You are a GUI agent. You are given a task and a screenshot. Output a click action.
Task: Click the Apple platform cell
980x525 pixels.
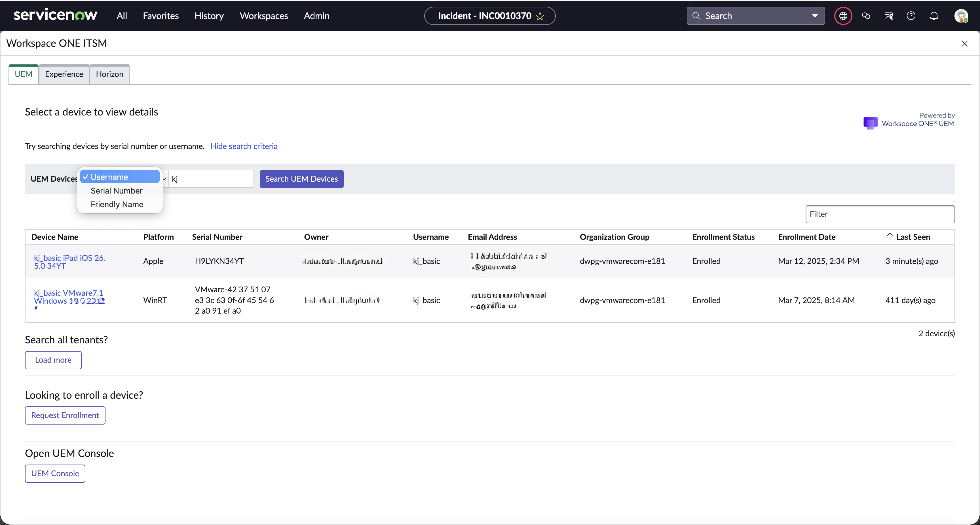[x=153, y=261]
